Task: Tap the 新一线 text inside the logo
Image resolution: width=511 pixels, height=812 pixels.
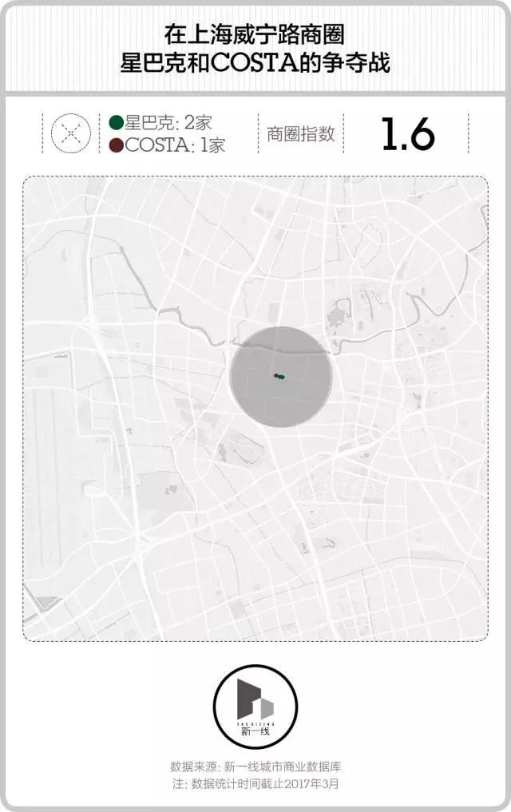Action: click(x=255, y=731)
